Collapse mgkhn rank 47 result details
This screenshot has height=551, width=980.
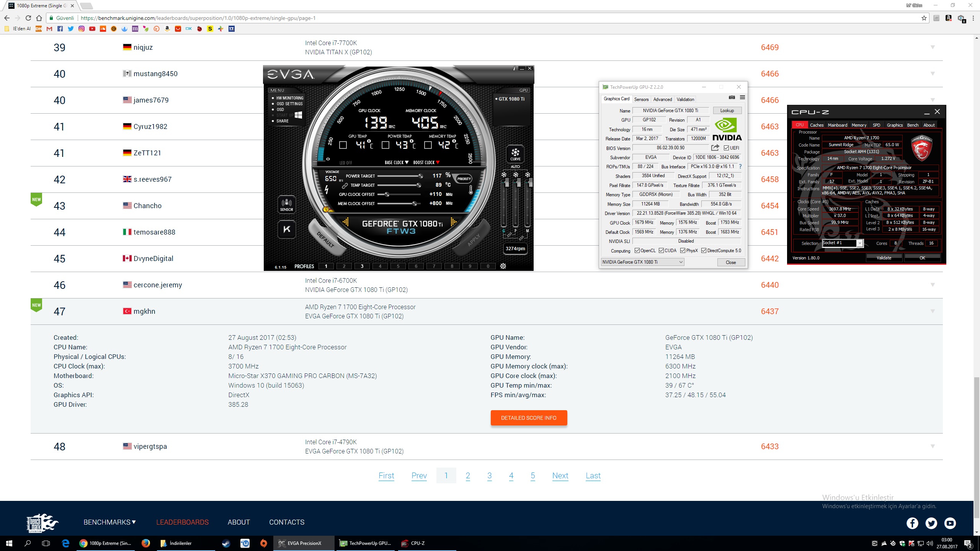(933, 311)
